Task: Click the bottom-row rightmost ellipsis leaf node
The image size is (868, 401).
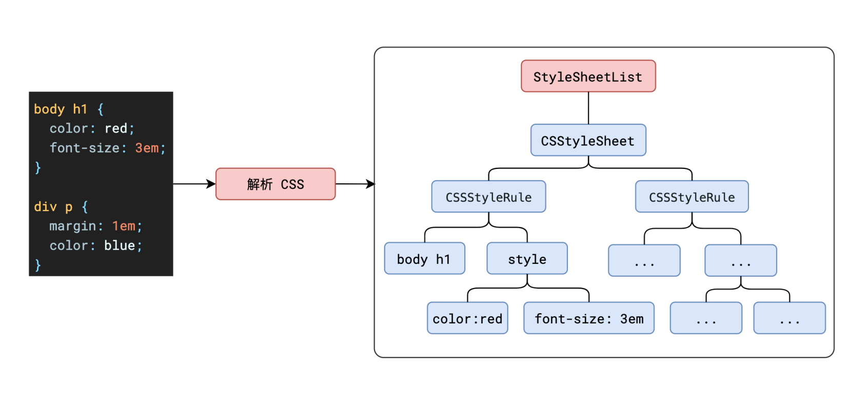Action: pyautogui.click(x=789, y=318)
